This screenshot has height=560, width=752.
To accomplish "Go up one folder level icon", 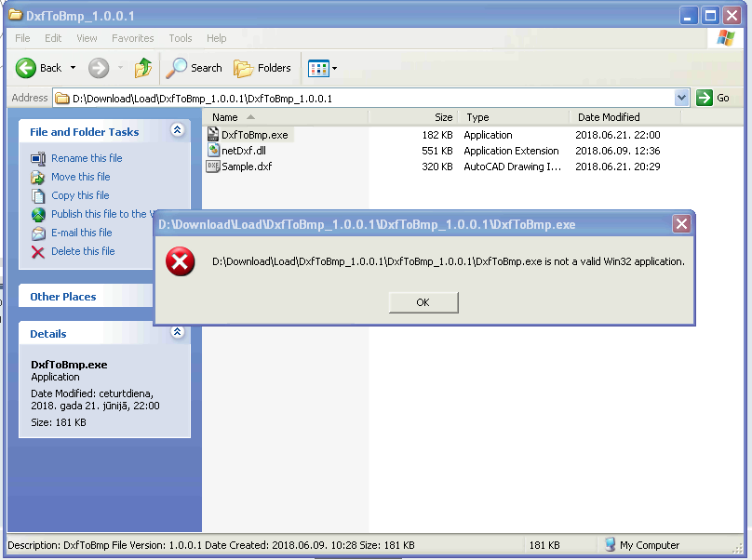I will tap(143, 68).
